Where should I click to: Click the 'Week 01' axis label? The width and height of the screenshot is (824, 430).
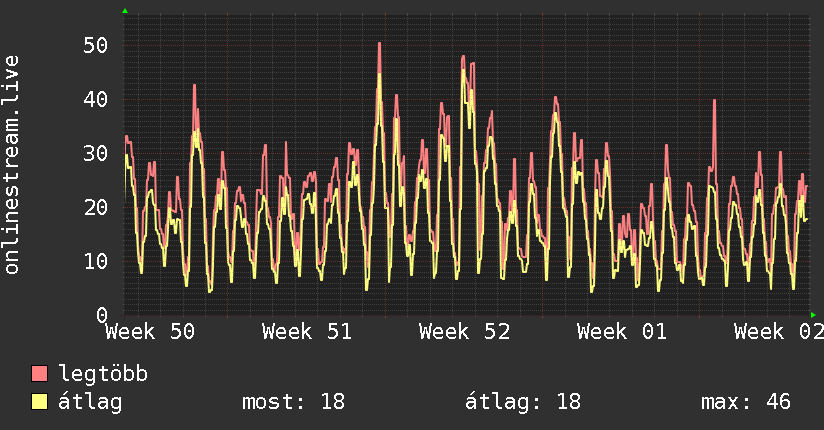(622, 332)
